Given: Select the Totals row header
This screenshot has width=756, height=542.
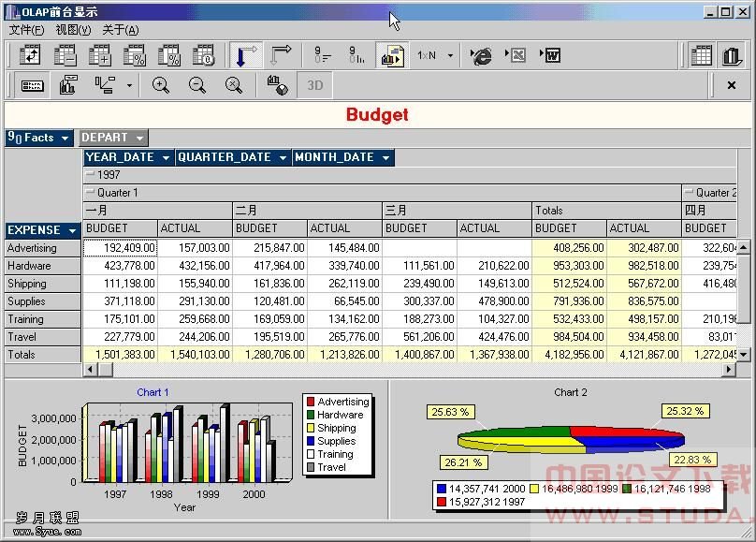Looking at the screenshot, I should click(42, 355).
